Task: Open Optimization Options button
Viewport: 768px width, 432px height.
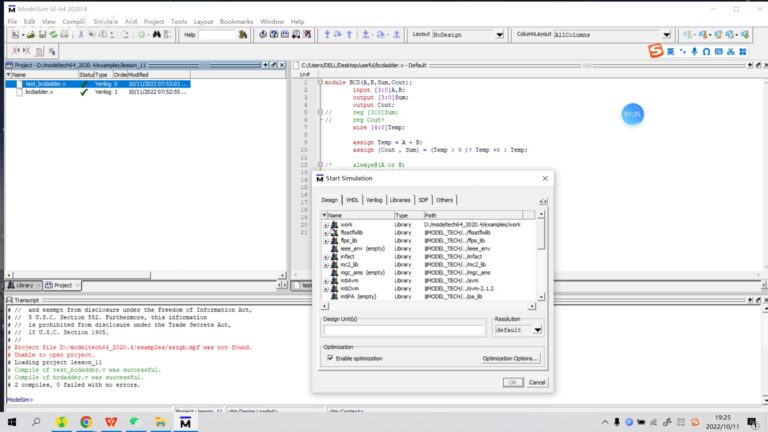Action: (x=510, y=359)
